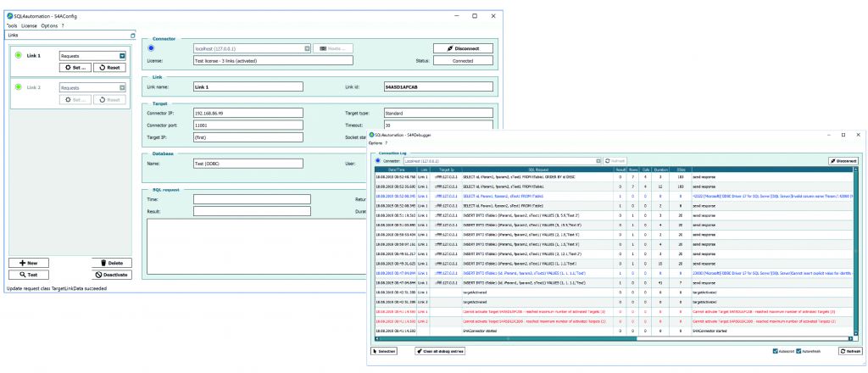
Task: Select the Connector radio button in S4AConfig
Action: coord(151,48)
